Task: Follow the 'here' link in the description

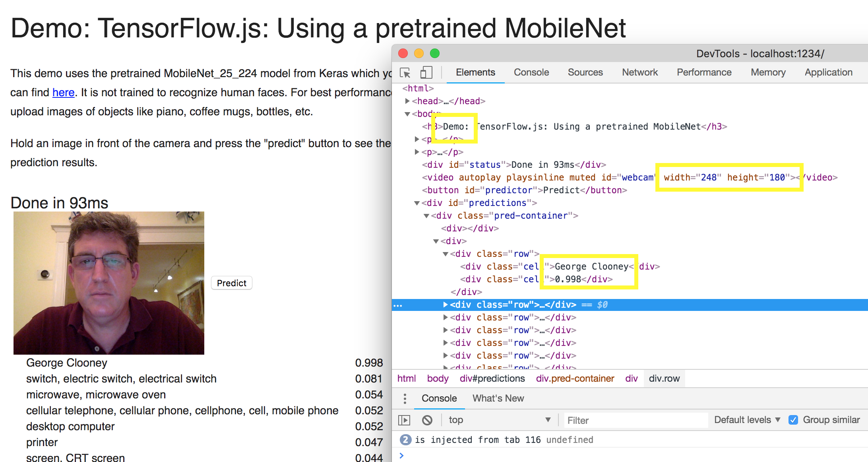Action: [64, 92]
